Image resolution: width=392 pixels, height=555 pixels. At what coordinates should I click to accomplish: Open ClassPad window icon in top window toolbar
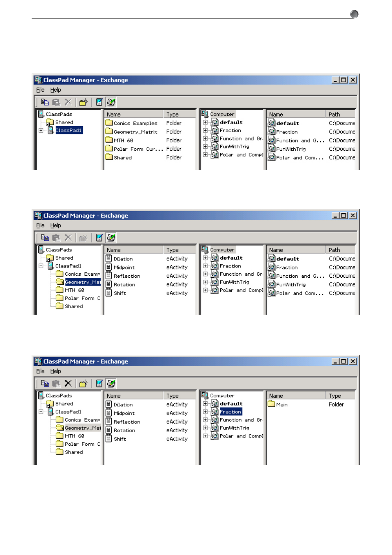click(x=99, y=102)
